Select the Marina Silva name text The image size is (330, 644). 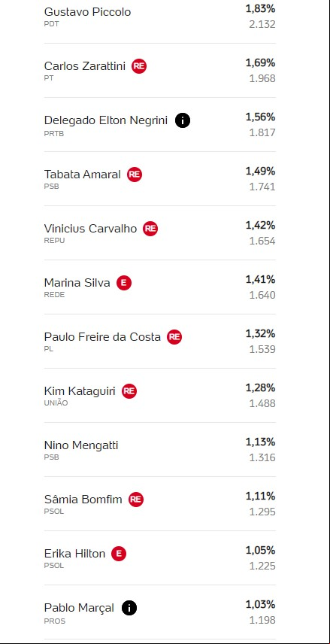(77, 283)
